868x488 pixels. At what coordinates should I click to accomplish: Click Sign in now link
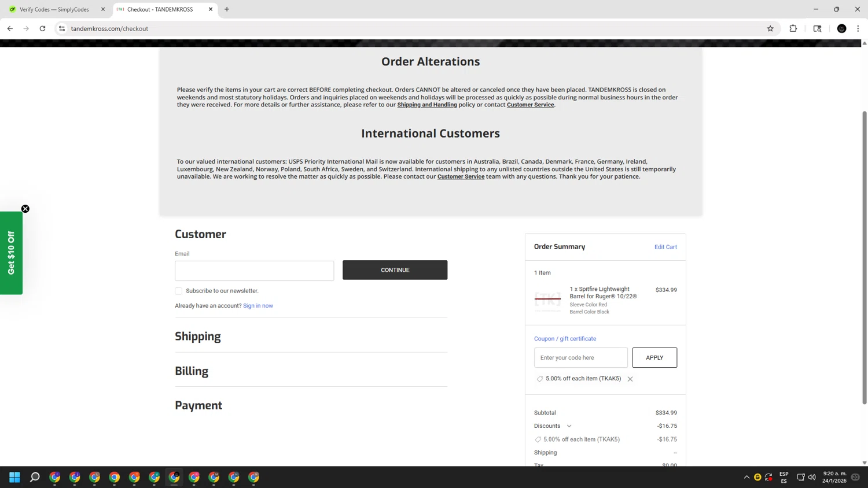pyautogui.click(x=258, y=306)
